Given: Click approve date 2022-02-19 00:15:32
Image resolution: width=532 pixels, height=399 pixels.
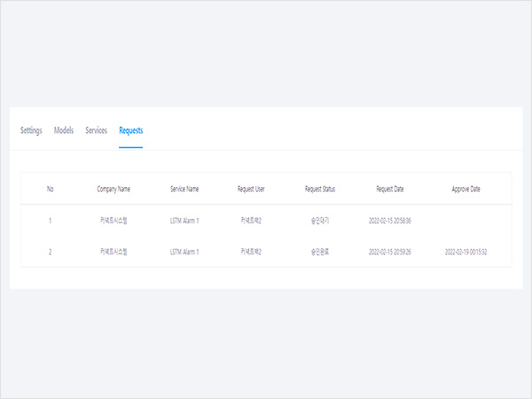Looking at the screenshot, I should pyautogui.click(x=465, y=252).
